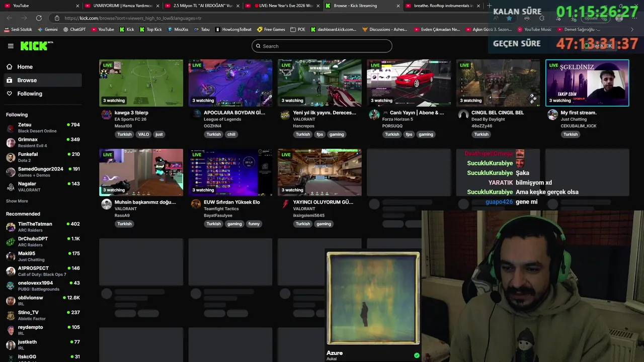Click the VALO tag on kawga stream
Image resolution: width=644 pixels, height=362 pixels.
[143, 134]
